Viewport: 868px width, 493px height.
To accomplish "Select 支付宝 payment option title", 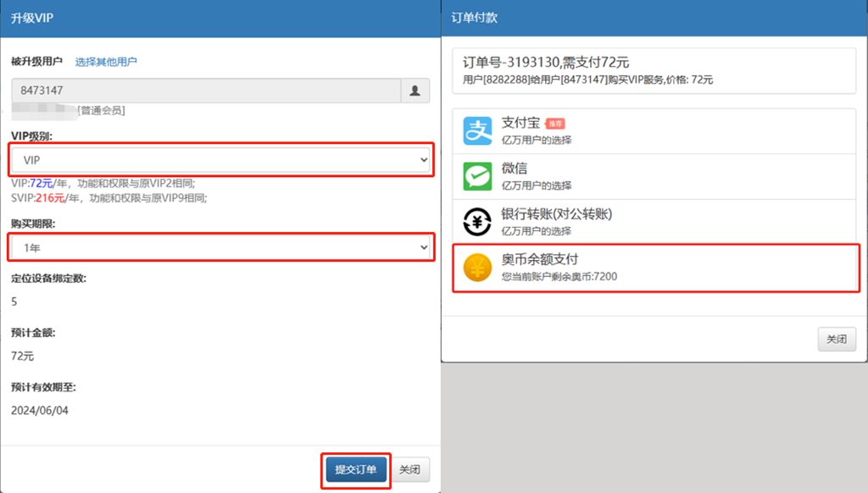I will pyautogui.click(x=520, y=124).
